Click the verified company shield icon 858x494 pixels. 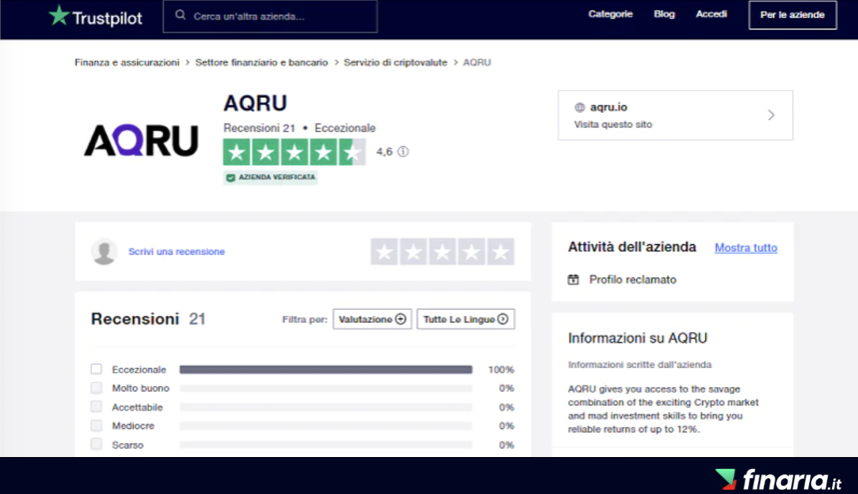click(x=230, y=177)
